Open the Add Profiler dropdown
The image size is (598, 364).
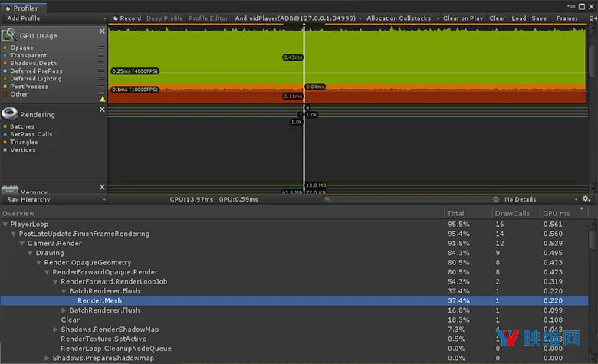[56, 18]
